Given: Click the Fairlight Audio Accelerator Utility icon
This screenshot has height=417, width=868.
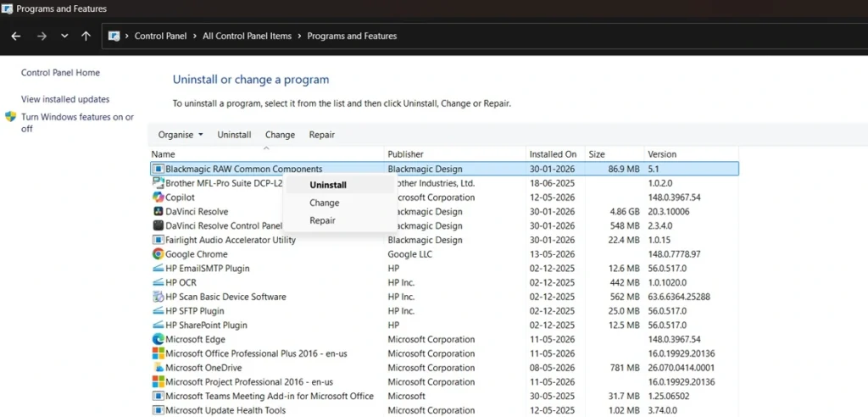Looking at the screenshot, I should [159, 240].
